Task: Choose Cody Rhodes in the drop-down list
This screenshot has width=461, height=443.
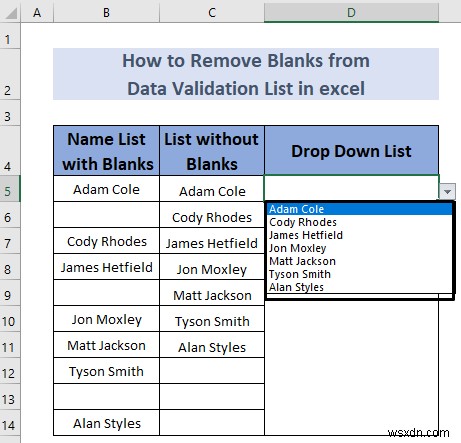Action: pyautogui.click(x=359, y=222)
